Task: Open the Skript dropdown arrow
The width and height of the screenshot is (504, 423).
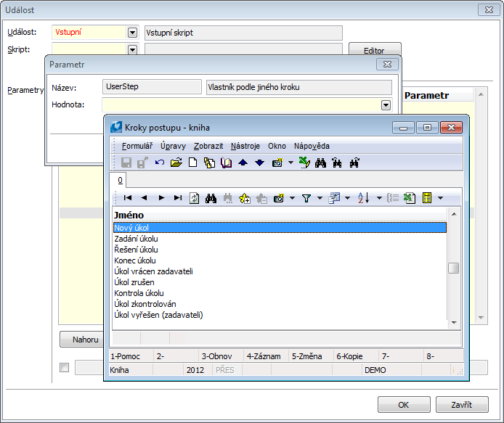Action: click(132, 49)
